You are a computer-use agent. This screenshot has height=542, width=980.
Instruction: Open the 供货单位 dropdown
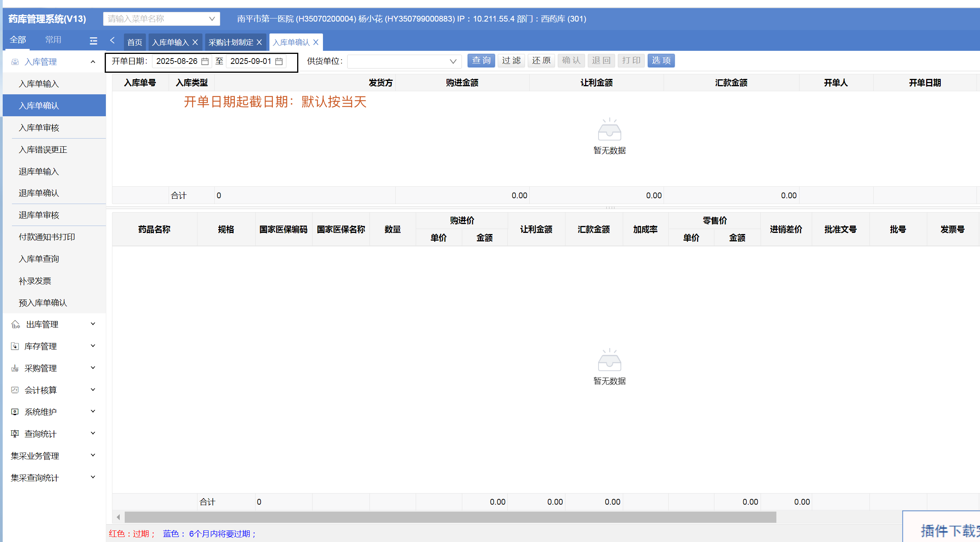(453, 61)
